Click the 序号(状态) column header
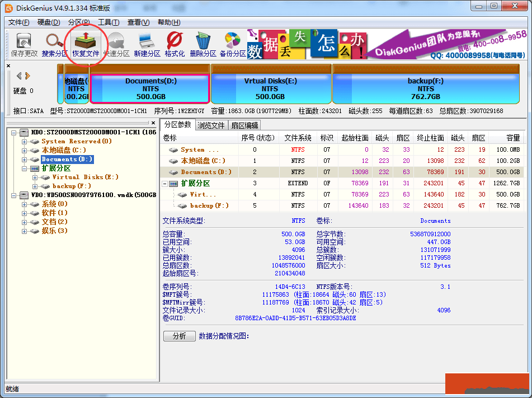The image size is (532, 398). [259, 138]
